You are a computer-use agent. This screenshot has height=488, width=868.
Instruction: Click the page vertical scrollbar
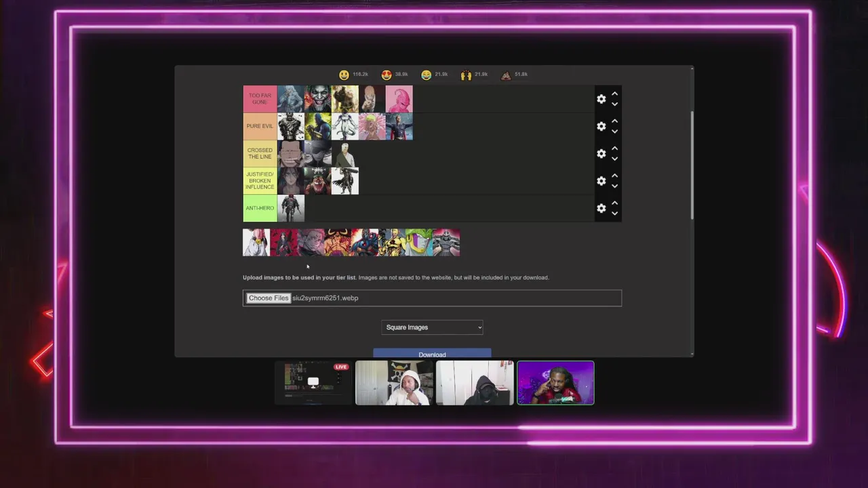point(692,165)
